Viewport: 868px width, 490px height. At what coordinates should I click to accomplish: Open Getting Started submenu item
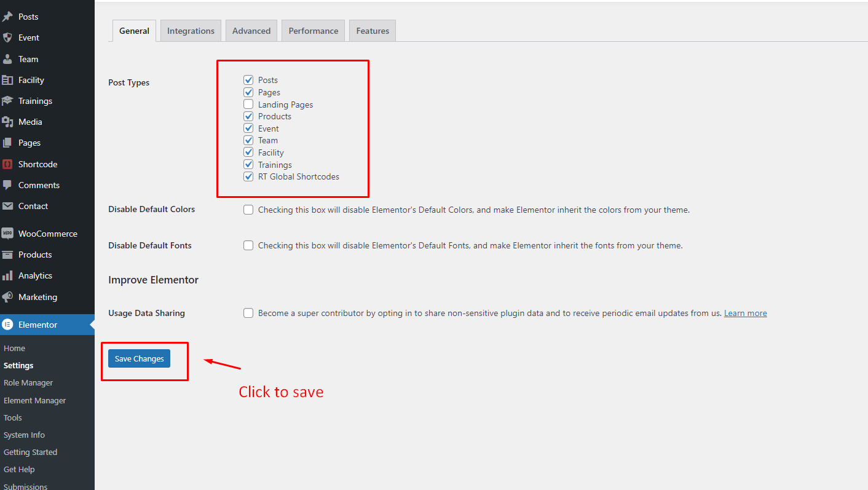point(30,452)
